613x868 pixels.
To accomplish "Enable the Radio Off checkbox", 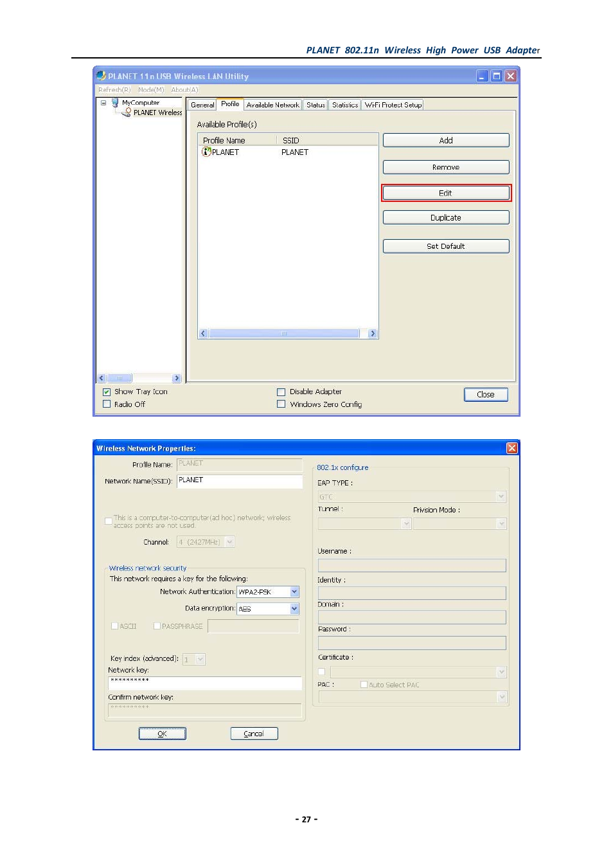I will click(x=107, y=404).
